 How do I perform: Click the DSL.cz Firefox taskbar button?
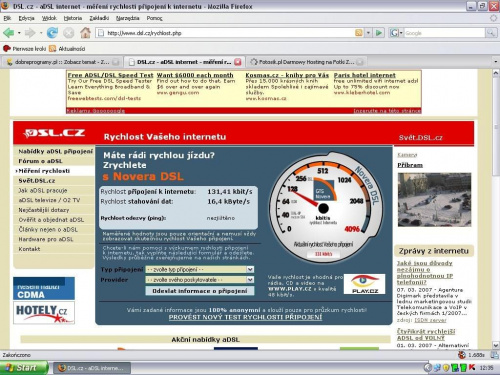(x=92, y=368)
